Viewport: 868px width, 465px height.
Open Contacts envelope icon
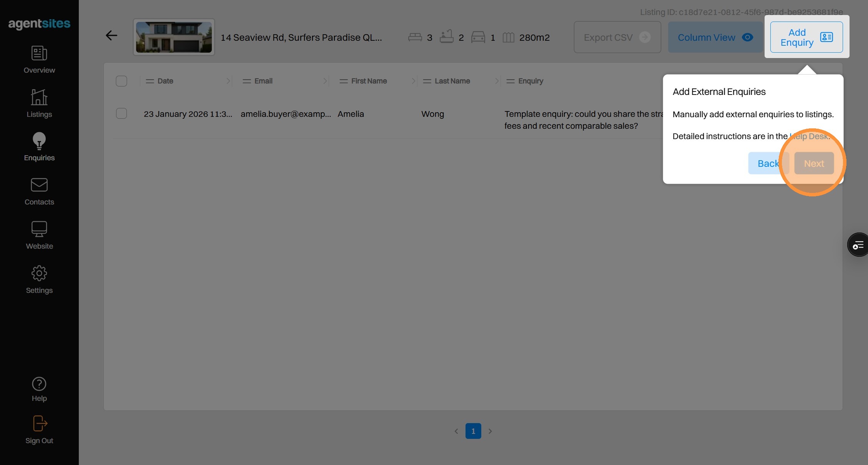(39, 185)
